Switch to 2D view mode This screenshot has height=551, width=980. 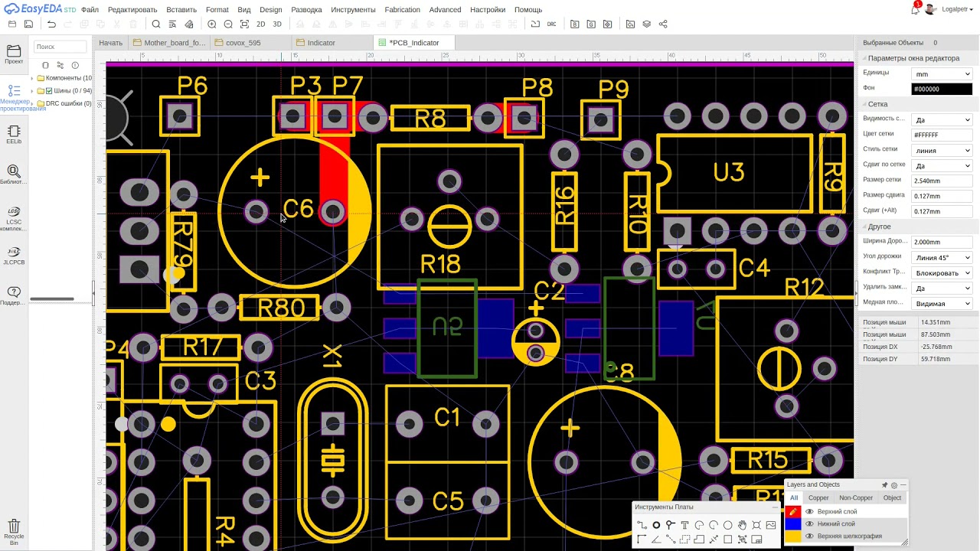coord(260,24)
